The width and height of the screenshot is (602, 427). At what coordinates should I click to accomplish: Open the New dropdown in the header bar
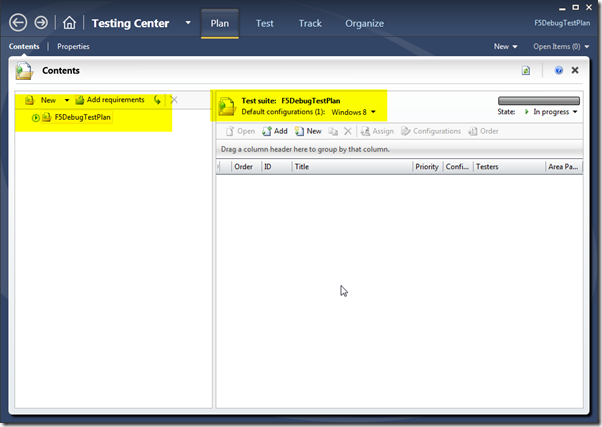tap(506, 46)
